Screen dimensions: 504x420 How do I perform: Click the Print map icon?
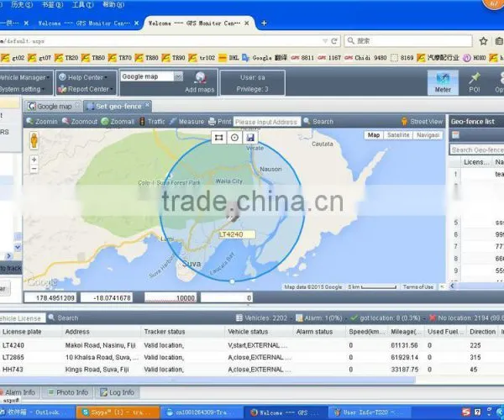[x=212, y=122]
